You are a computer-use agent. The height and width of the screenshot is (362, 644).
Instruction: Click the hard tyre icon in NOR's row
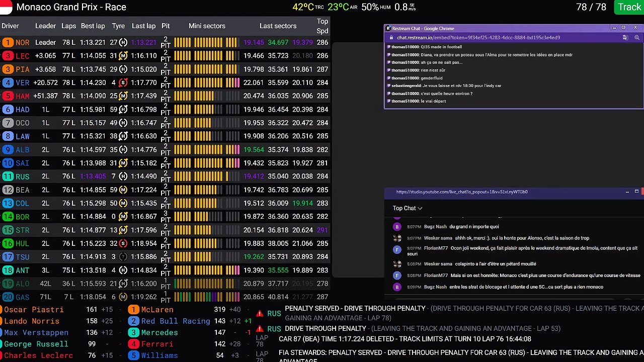click(x=123, y=42)
